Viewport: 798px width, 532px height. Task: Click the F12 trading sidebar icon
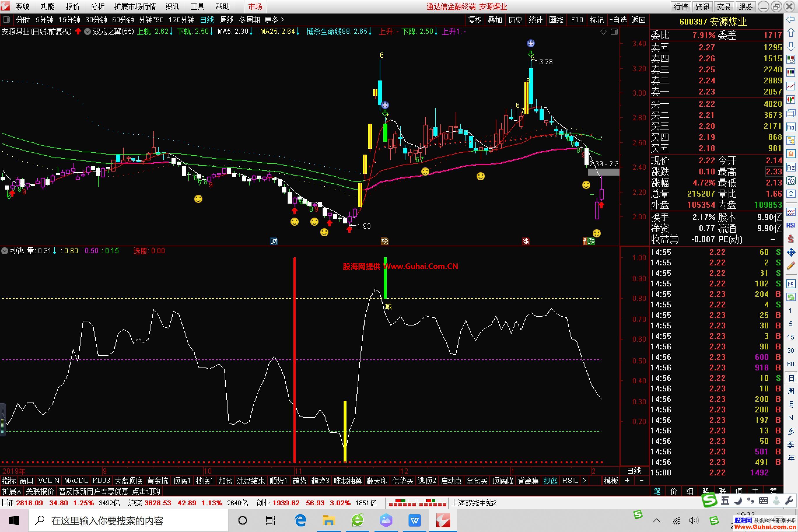pyautogui.click(x=790, y=167)
